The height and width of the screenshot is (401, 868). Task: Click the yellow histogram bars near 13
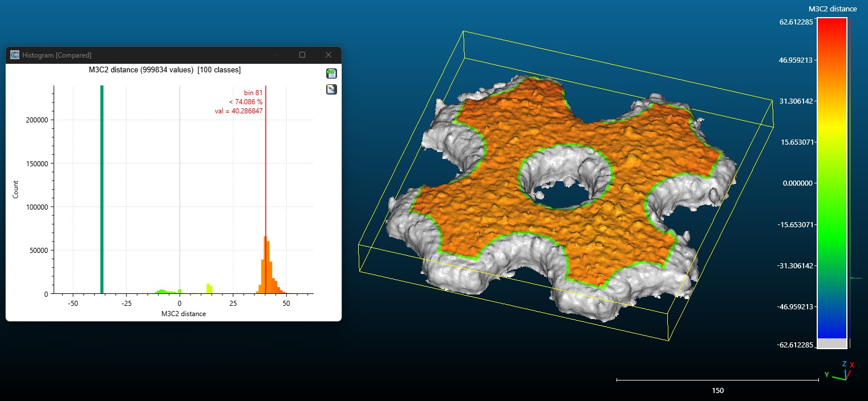pos(209,288)
